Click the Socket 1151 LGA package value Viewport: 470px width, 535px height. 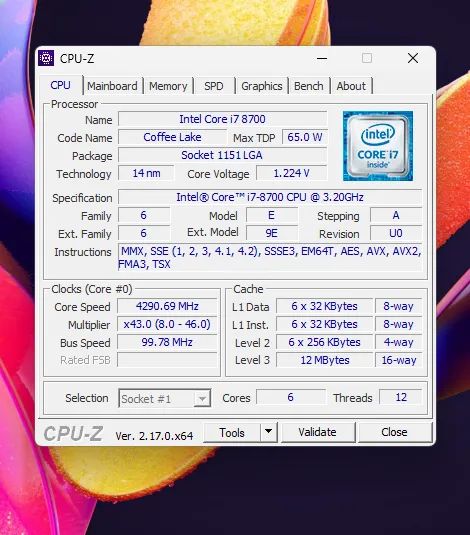223,155
